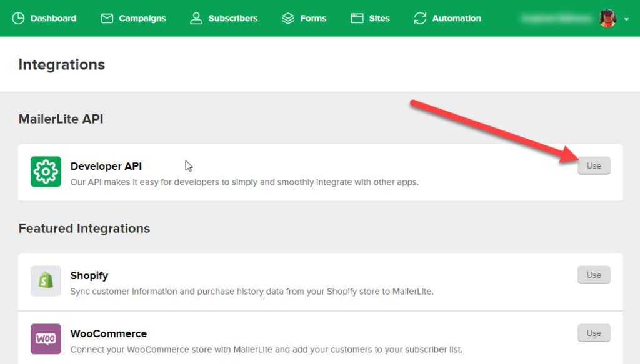The width and height of the screenshot is (640, 364).
Task: Click the Automation refresh arrows icon
Action: 420,18
